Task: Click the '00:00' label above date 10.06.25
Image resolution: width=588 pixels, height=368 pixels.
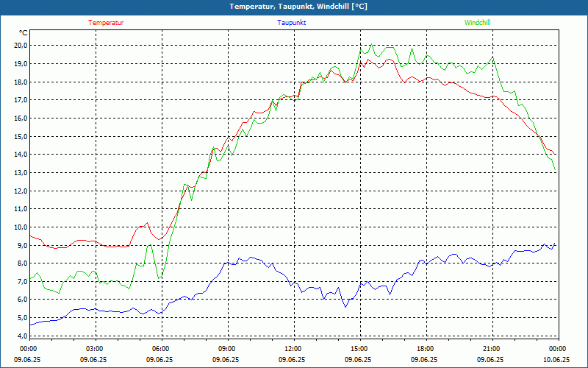Action: (x=559, y=349)
